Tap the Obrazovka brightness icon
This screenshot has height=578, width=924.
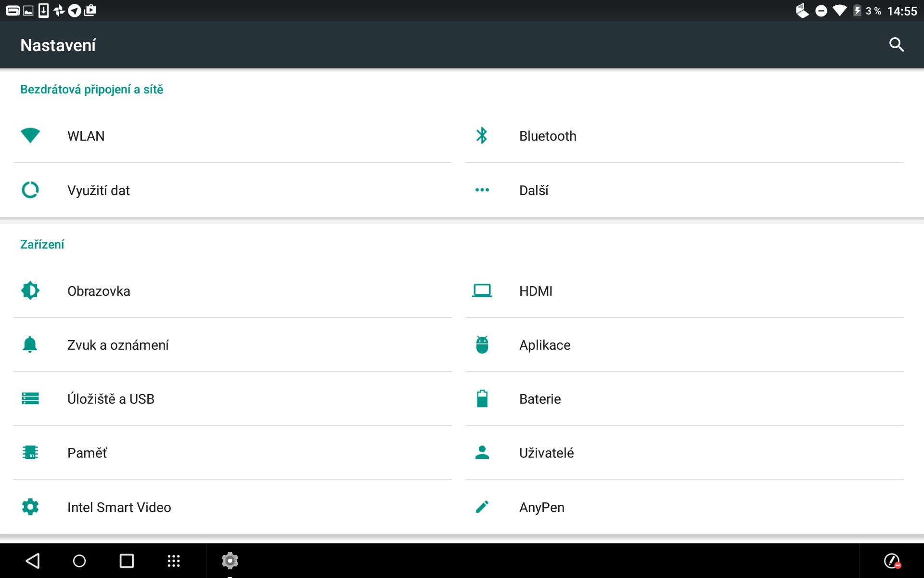click(x=30, y=290)
